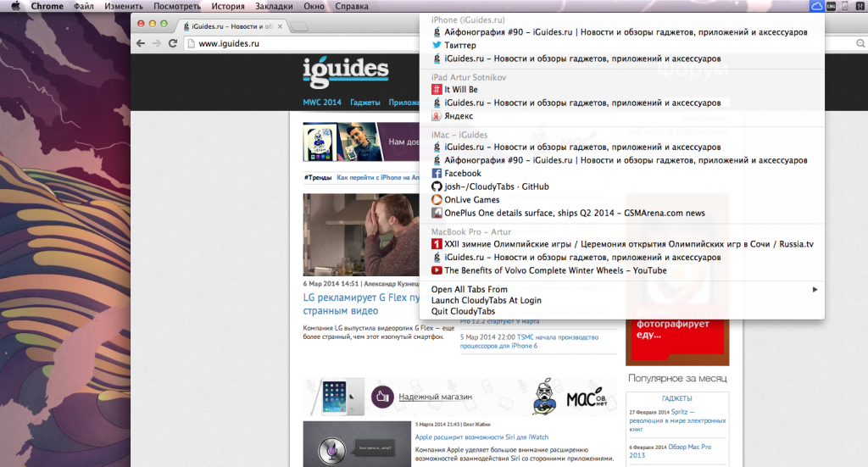Screen dimensions: 868x467
Task: Open the MWC 2014 site section
Action: 322,103
